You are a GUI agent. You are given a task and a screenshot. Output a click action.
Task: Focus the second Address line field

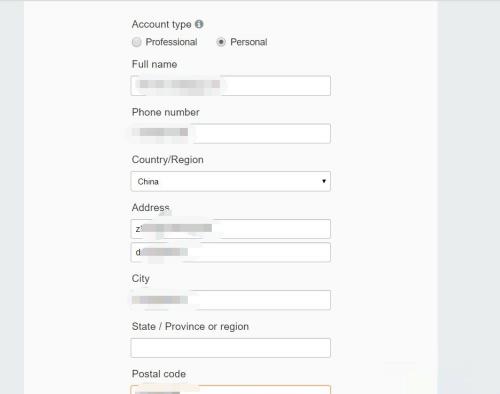231,252
